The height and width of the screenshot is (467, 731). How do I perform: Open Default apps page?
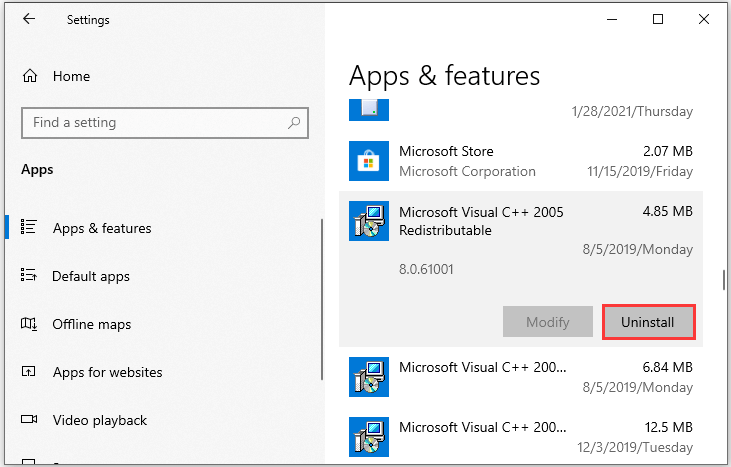(x=91, y=276)
